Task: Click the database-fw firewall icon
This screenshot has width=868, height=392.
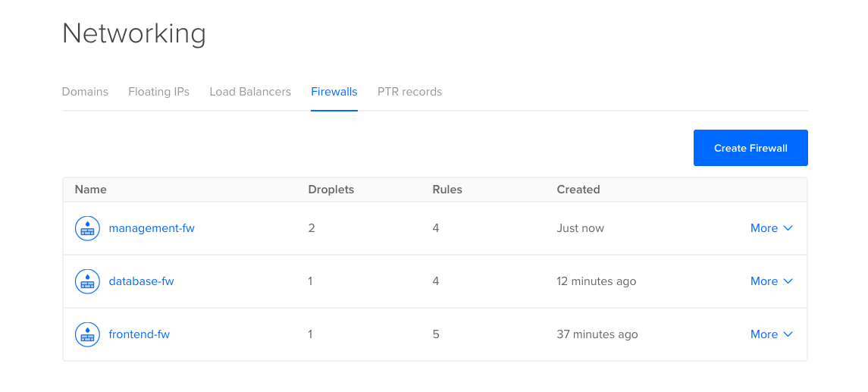Action: 88,281
